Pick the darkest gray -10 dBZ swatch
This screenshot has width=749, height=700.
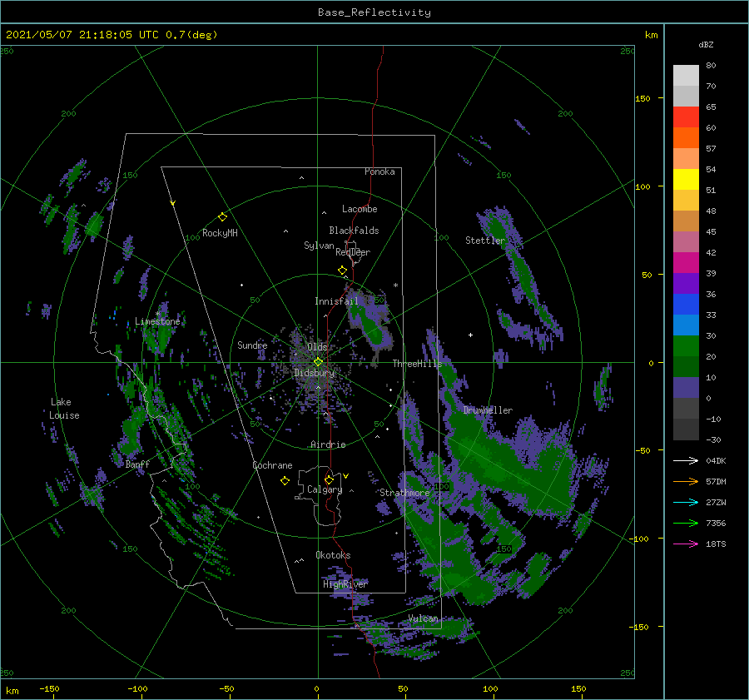point(686,429)
